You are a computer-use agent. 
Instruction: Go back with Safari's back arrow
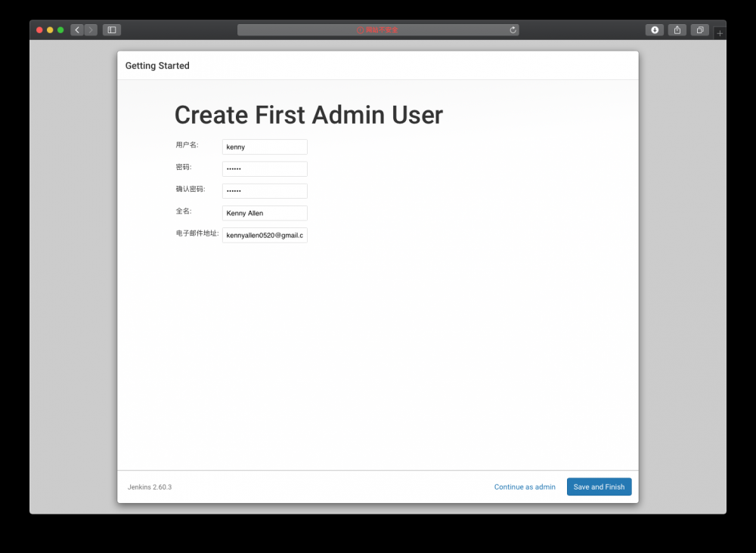[x=77, y=30]
